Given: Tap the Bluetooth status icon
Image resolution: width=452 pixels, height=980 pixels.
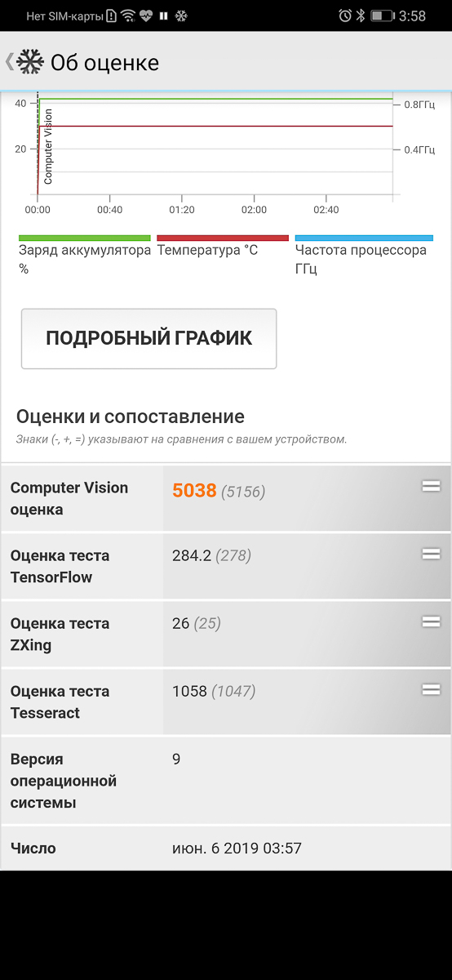Looking at the screenshot, I should [361, 16].
